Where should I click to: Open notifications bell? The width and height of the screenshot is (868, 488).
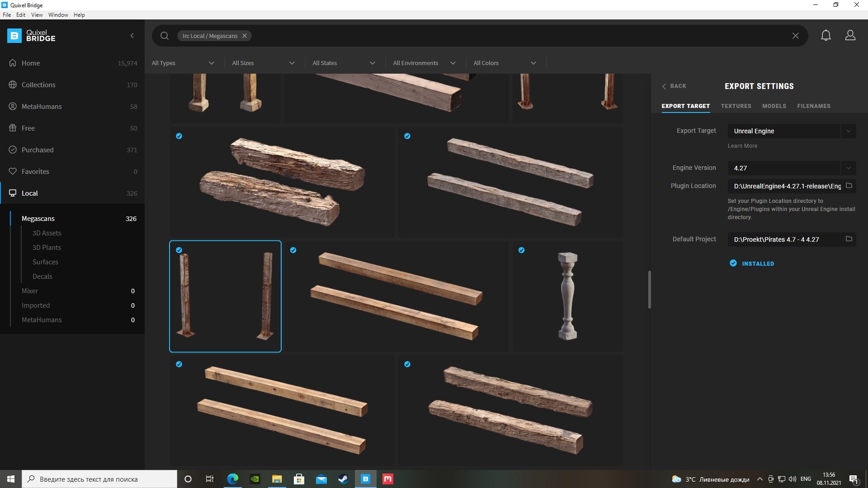826,35
